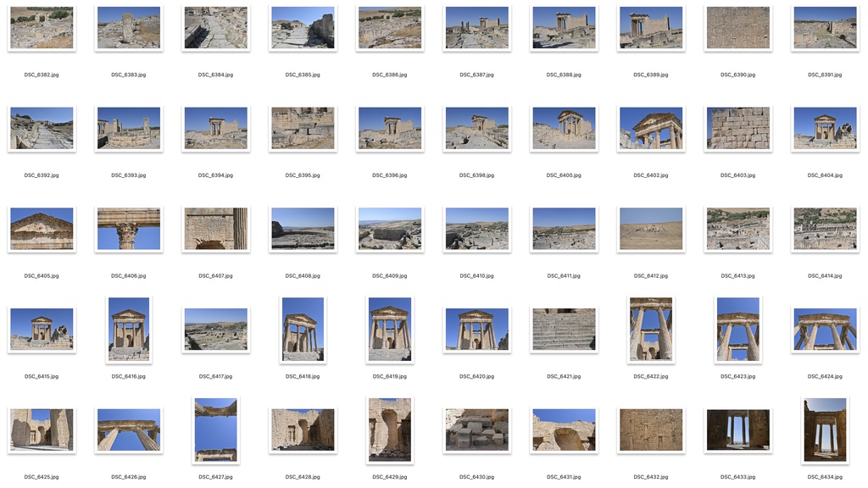This screenshot has width=868, height=488.
Task: Select the DSC_6417.jpg landscape thumbnail
Action: [x=216, y=330]
